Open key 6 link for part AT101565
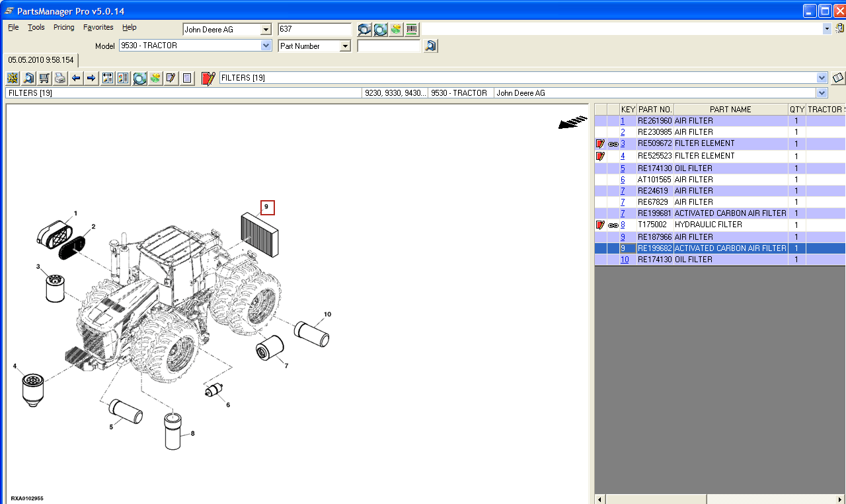 pos(623,180)
